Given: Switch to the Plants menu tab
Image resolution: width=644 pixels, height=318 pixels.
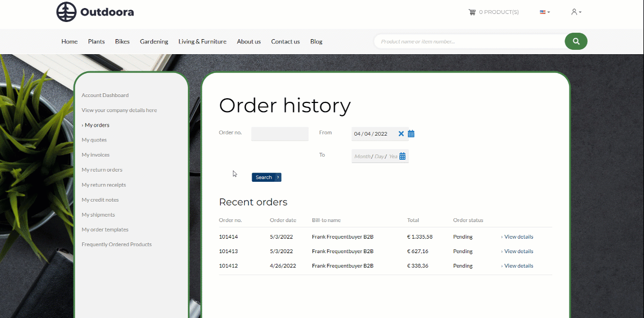Looking at the screenshot, I should pyautogui.click(x=96, y=41).
